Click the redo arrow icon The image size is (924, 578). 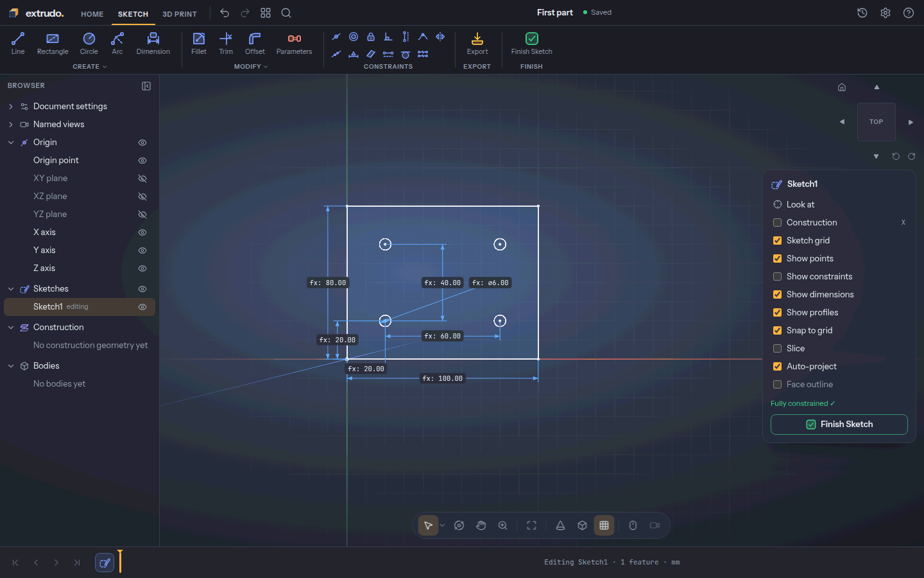[x=245, y=13]
